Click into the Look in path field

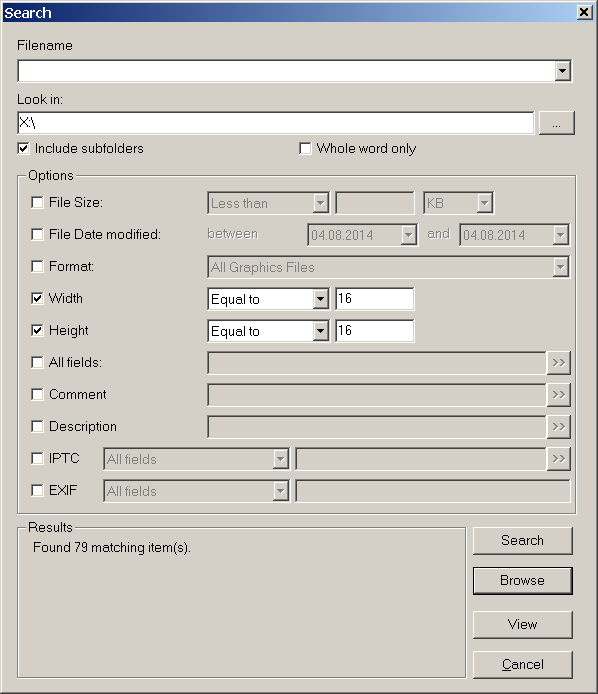pos(276,123)
